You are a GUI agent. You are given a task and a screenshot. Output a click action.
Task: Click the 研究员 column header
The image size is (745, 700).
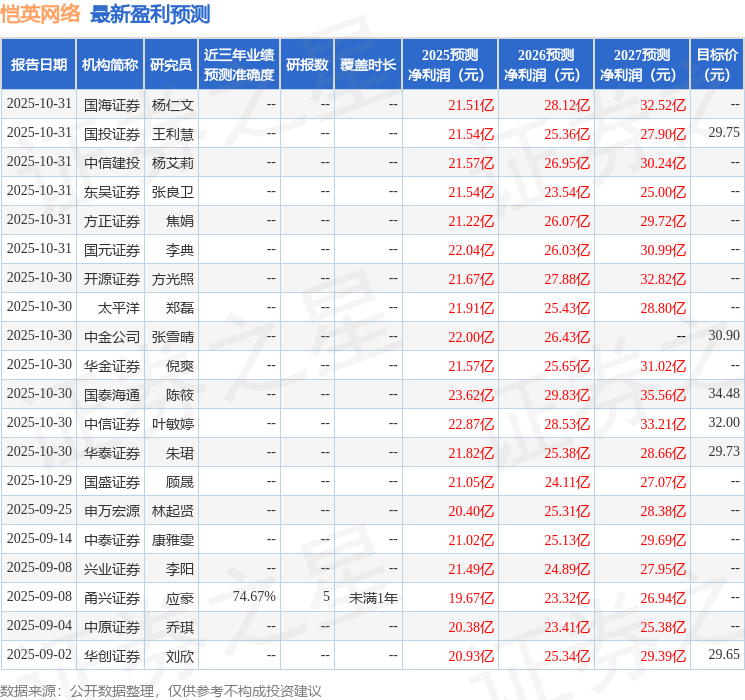171,65
